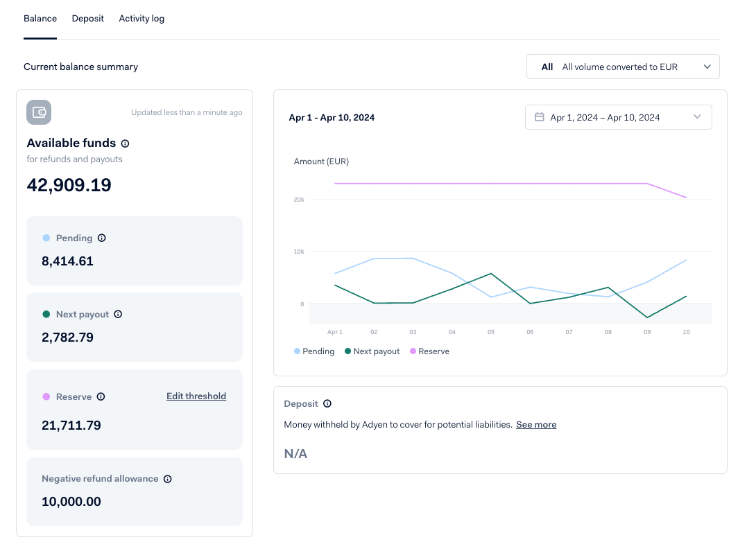Click info icon next to Available funds
The width and height of the screenshot is (747, 560).
[x=126, y=143]
